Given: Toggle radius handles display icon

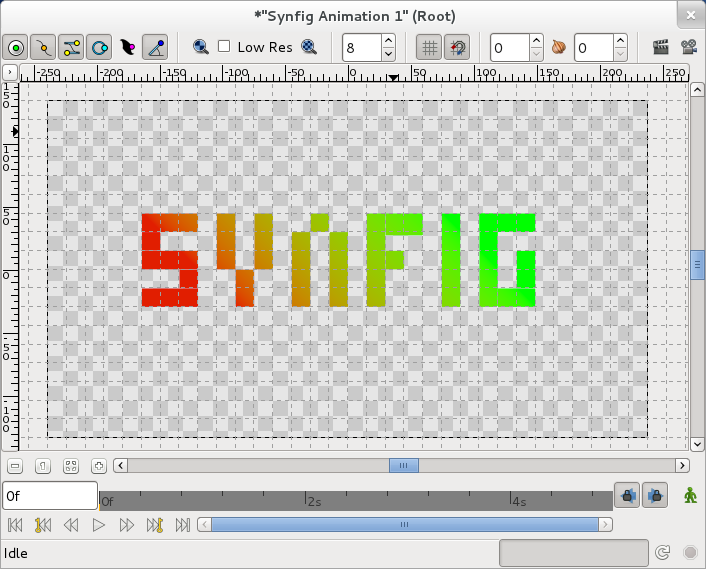Looking at the screenshot, I should click(99, 47).
